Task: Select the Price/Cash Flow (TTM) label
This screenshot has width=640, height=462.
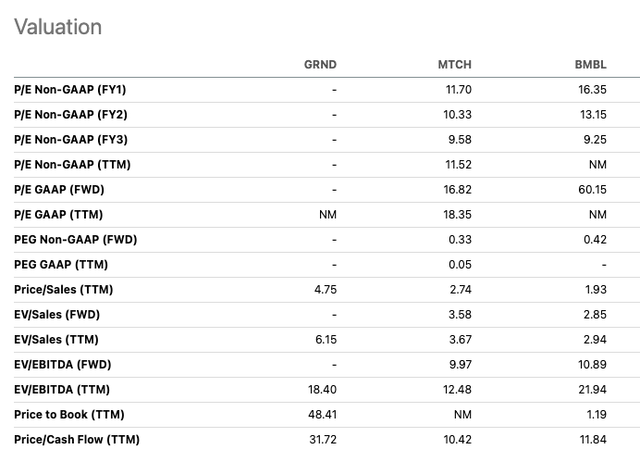Action: [x=77, y=440]
